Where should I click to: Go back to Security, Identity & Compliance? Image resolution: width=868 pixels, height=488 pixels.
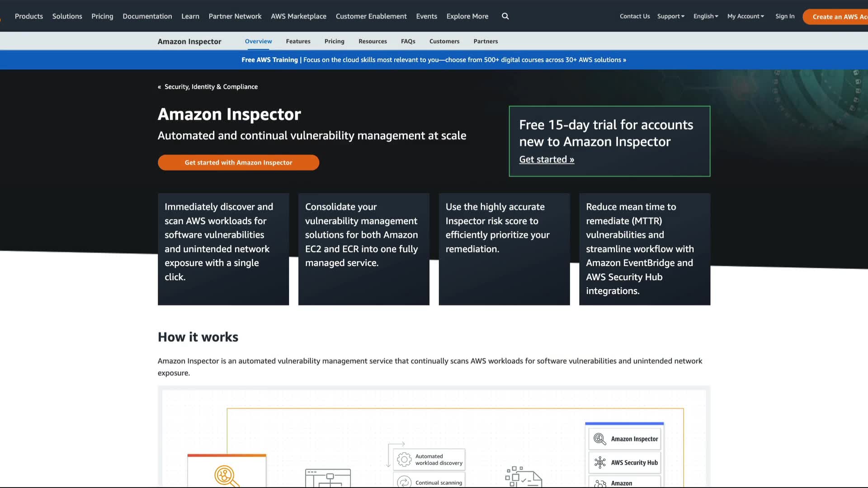tap(211, 87)
